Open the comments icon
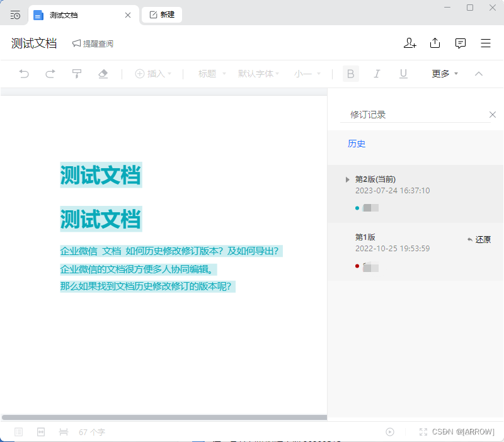The image size is (504, 442). coord(461,43)
